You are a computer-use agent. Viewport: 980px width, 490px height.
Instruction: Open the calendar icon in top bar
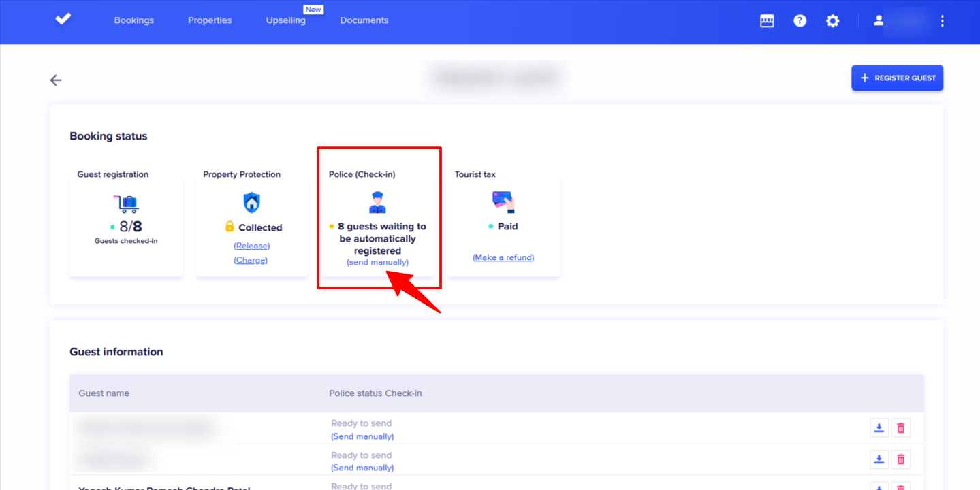767,21
